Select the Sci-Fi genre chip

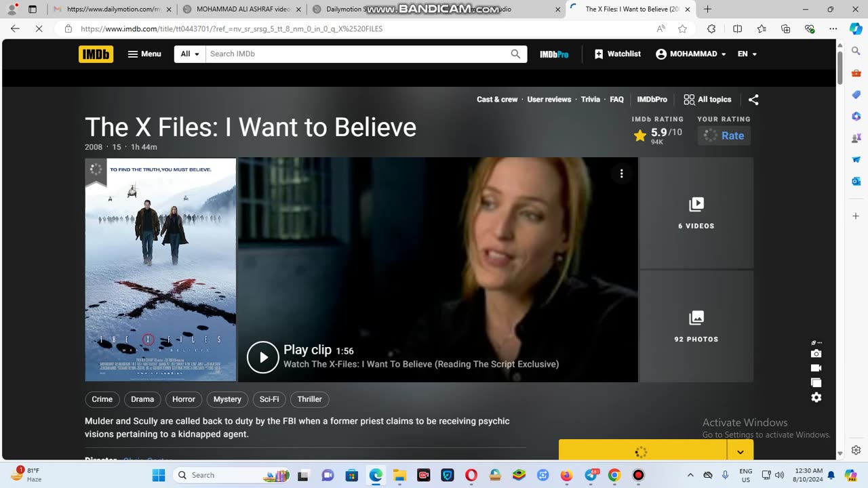click(269, 399)
